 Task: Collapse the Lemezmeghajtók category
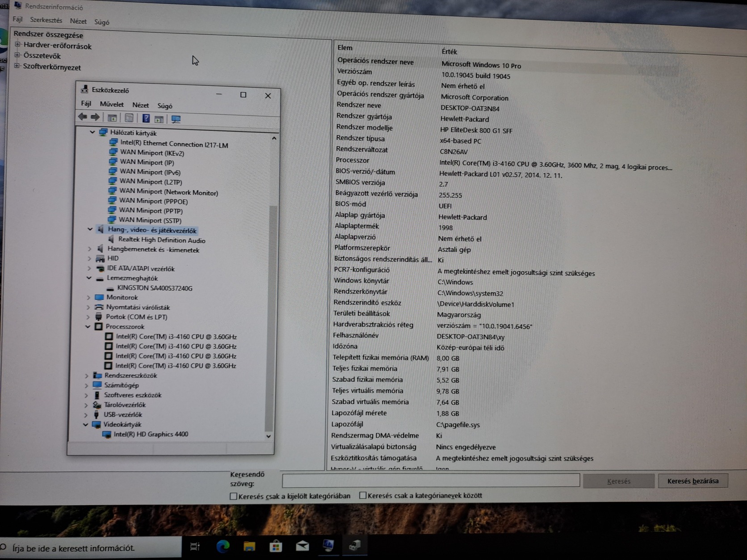pyautogui.click(x=89, y=278)
